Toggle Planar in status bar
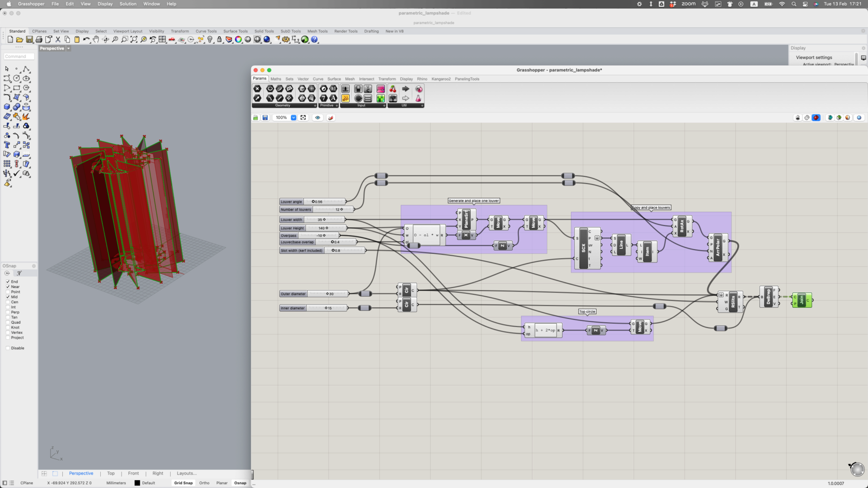The width and height of the screenshot is (868, 488). pos(222,483)
